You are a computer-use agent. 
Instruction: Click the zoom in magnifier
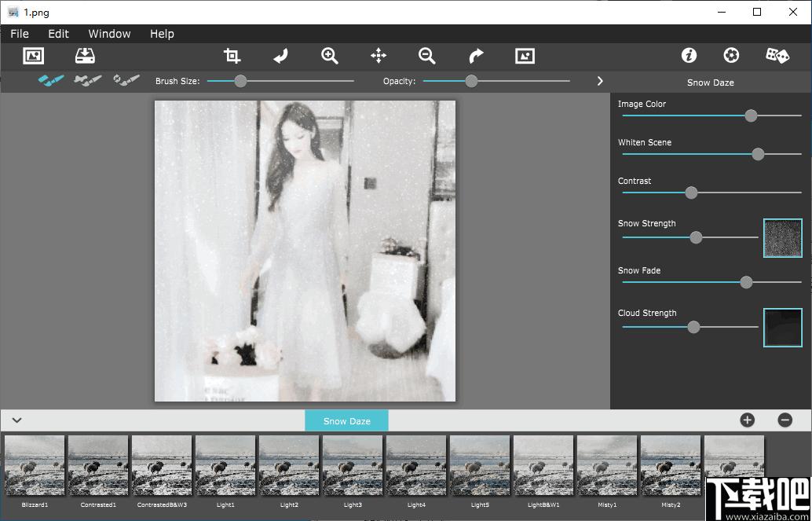329,56
